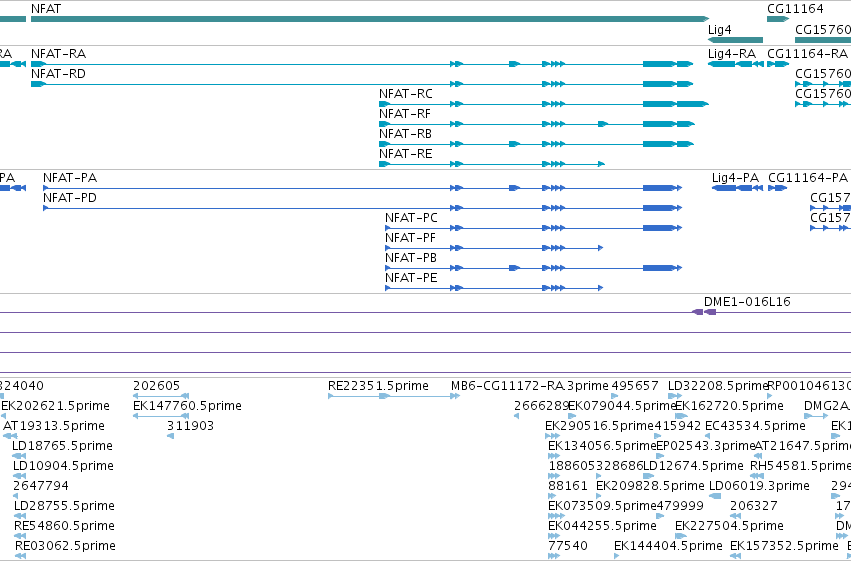
Task: Open the LD12674.5prime EST label
Action: click(x=693, y=466)
